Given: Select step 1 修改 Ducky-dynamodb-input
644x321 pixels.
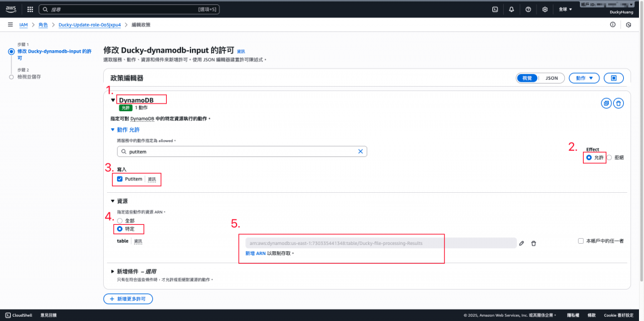Looking at the screenshot, I should coord(54,55).
